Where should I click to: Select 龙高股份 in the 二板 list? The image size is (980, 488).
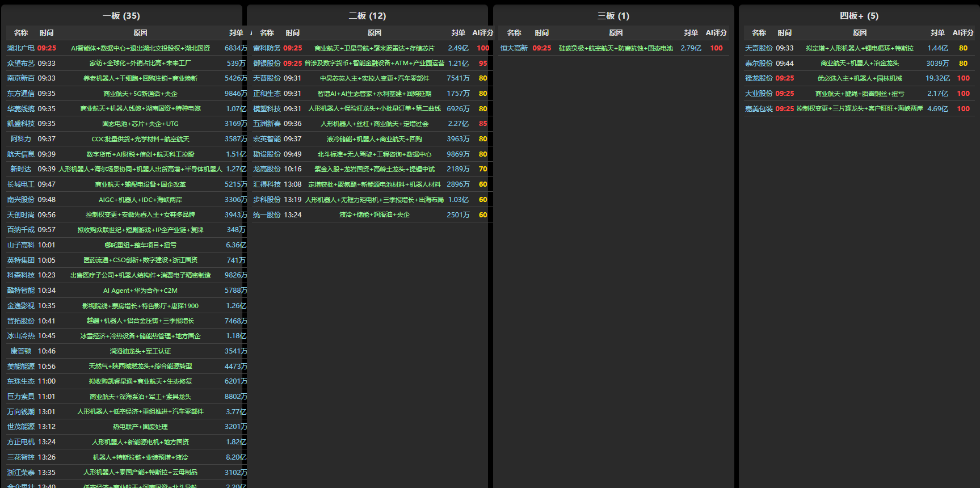267,169
